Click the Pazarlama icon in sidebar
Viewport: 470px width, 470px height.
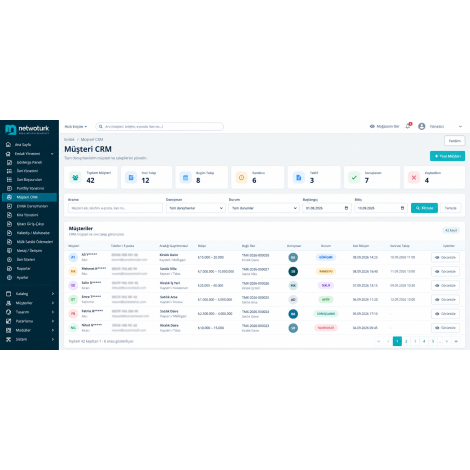pos(8,321)
